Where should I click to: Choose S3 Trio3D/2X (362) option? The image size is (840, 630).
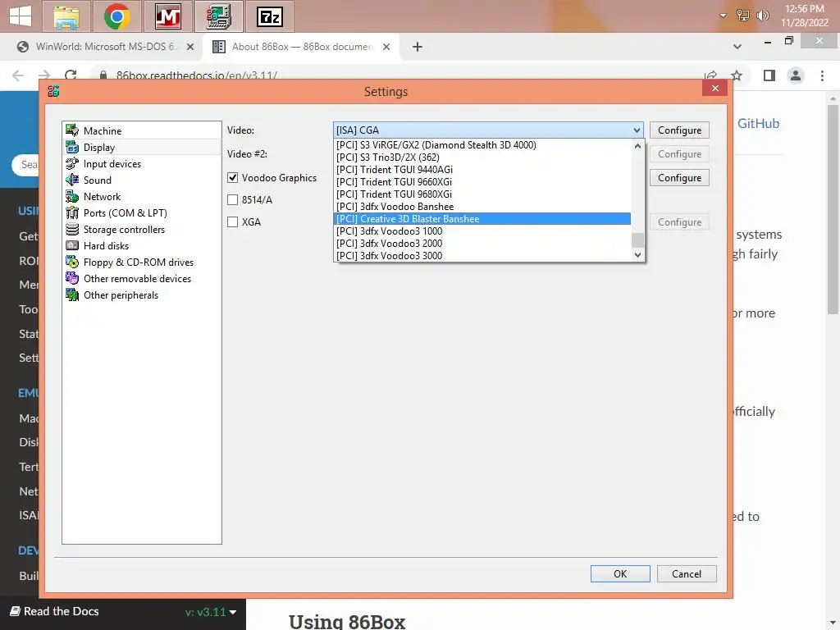click(x=482, y=157)
